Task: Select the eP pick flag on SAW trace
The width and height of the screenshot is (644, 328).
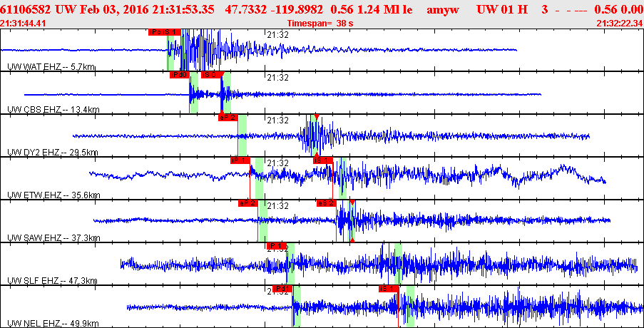Action: [x=247, y=203]
